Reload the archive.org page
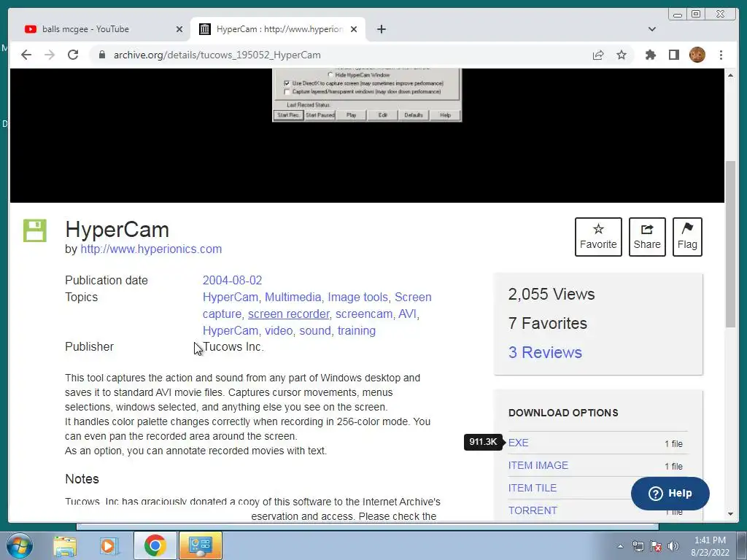The height and width of the screenshot is (560, 747). [73, 55]
